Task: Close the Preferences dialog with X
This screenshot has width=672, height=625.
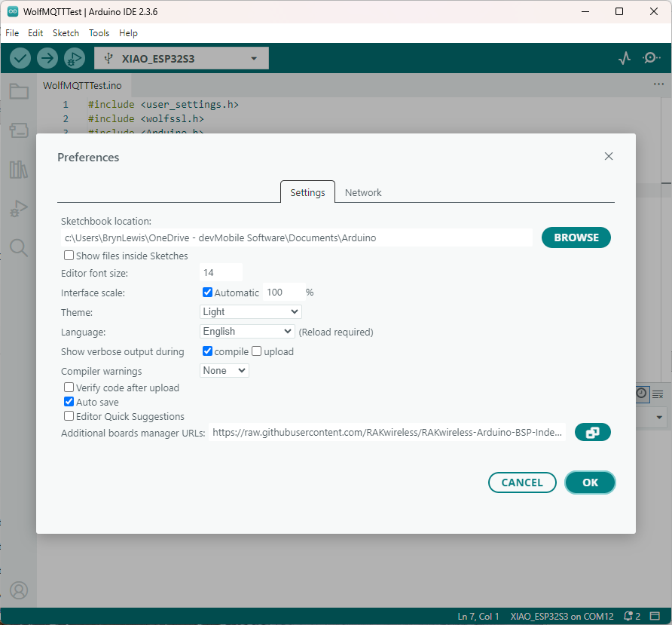Action: point(609,156)
